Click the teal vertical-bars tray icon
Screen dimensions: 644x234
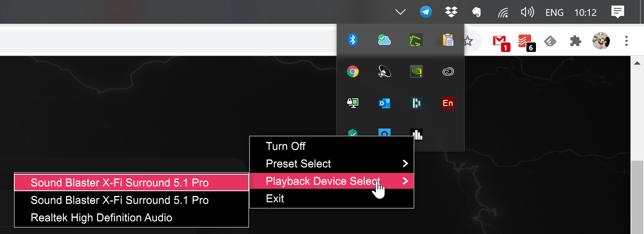(x=416, y=103)
